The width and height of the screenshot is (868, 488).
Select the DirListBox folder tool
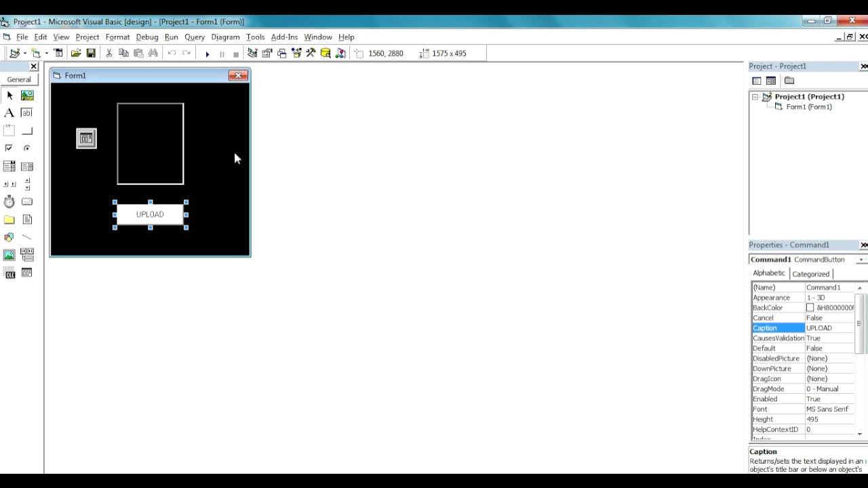coord(9,220)
